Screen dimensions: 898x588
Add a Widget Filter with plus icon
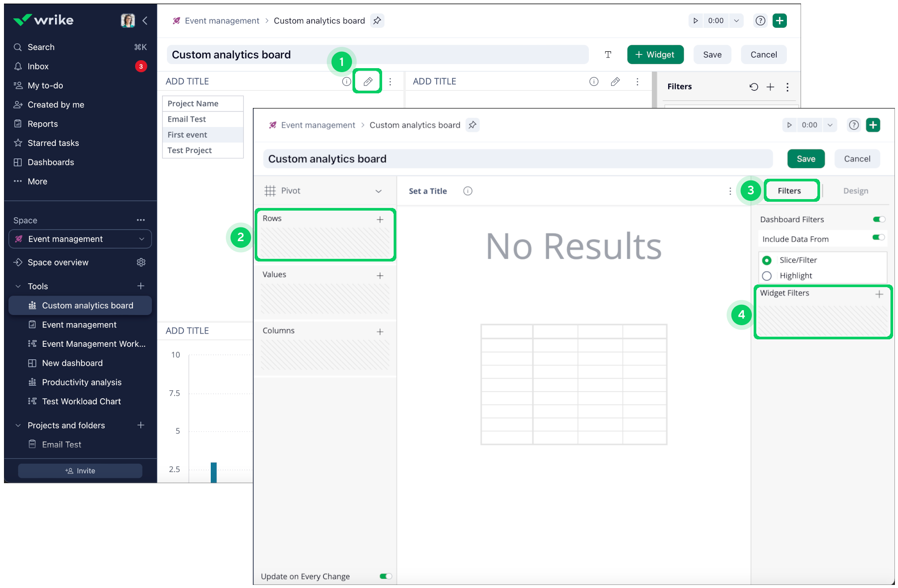[x=879, y=294]
